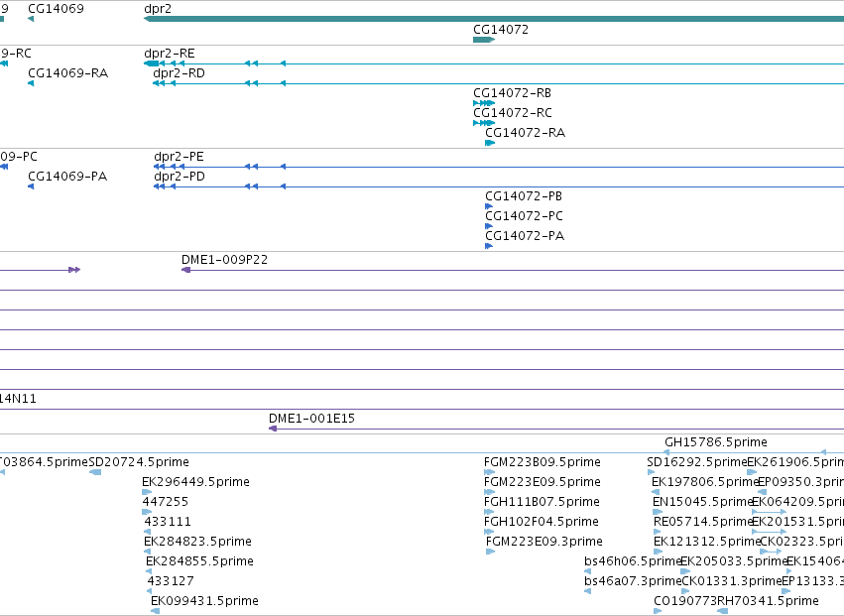Click the 447255 feature arrow glyph
844x616 pixels.
coord(147,513)
